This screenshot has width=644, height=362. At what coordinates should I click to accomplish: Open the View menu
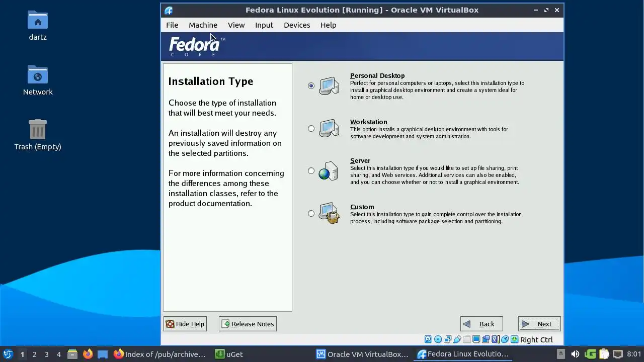236,25
